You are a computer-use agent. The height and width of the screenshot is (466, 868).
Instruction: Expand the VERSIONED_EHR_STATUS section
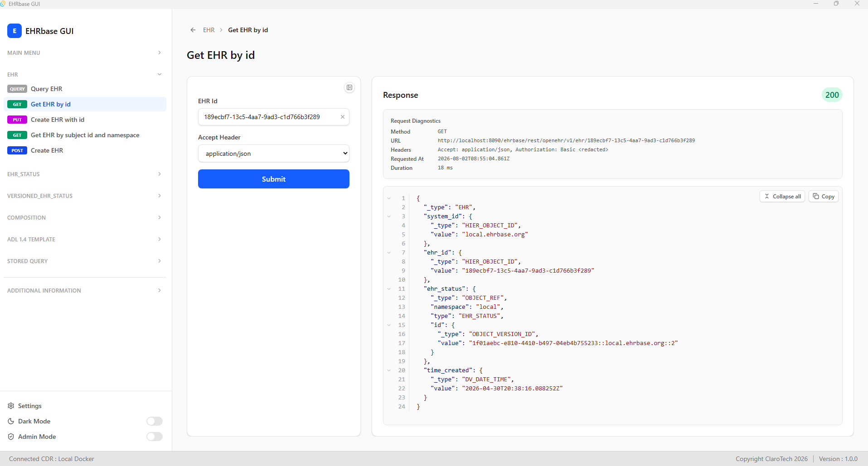tap(85, 196)
